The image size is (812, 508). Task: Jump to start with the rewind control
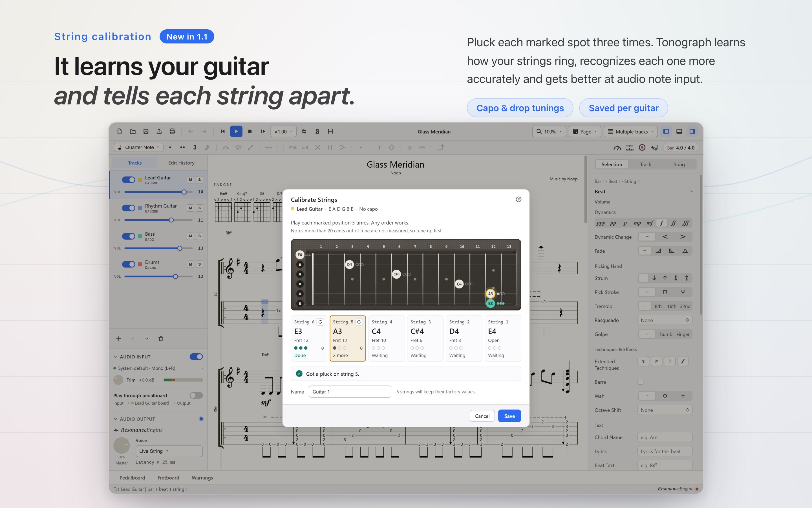point(222,131)
